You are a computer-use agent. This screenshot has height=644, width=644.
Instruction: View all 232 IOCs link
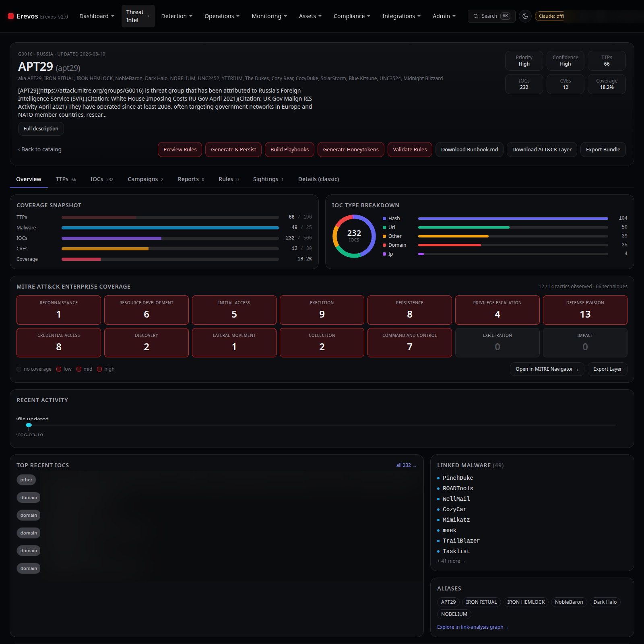point(406,465)
